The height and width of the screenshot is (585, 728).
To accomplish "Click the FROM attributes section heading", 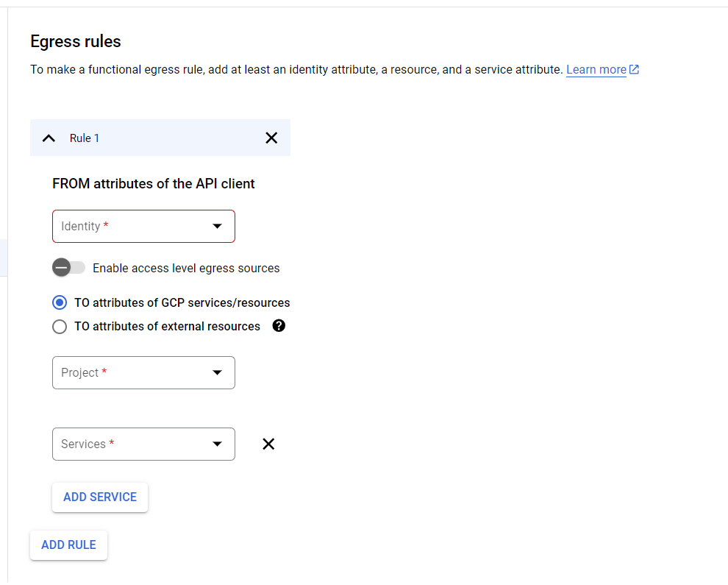I will [153, 183].
